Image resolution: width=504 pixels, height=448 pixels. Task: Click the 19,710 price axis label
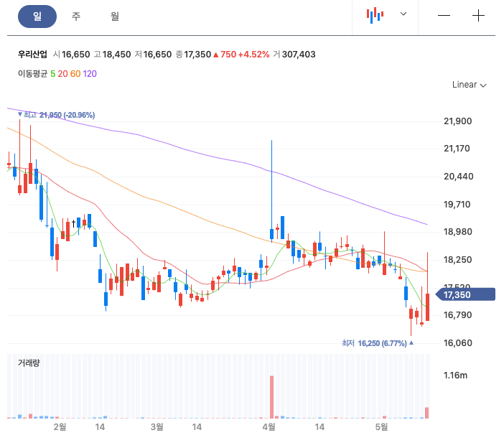click(x=457, y=205)
